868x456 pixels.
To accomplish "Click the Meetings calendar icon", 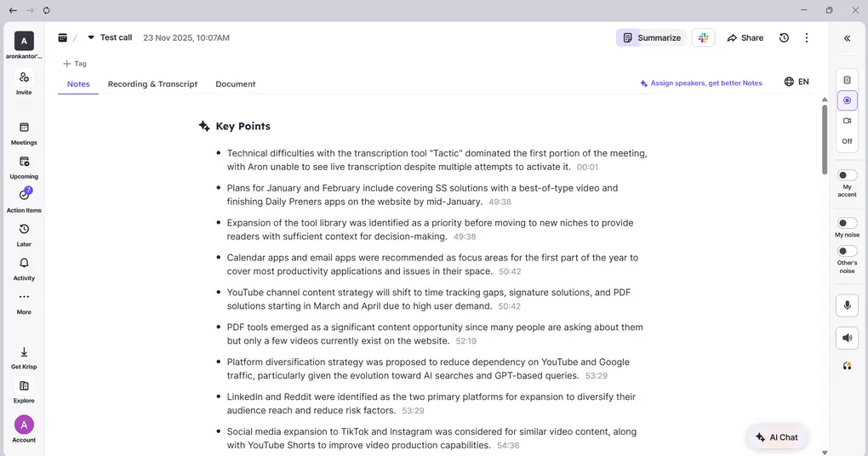I will pyautogui.click(x=24, y=128).
